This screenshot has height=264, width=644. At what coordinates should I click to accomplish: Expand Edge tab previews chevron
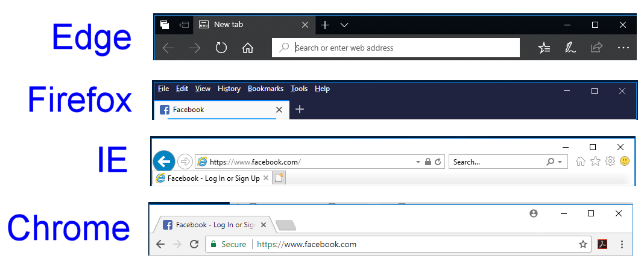click(344, 25)
